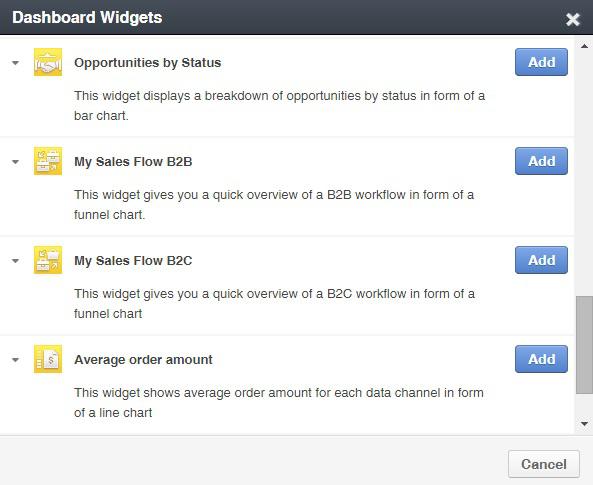Click the My Sales Flow B2C icon
This screenshot has height=485, width=593.
(x=48, y=260)
